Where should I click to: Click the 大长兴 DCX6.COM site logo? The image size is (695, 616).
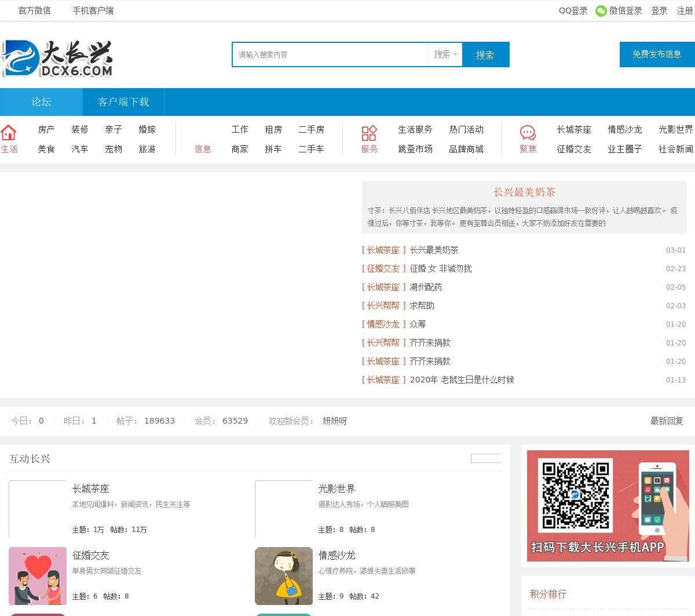(57, 58)
